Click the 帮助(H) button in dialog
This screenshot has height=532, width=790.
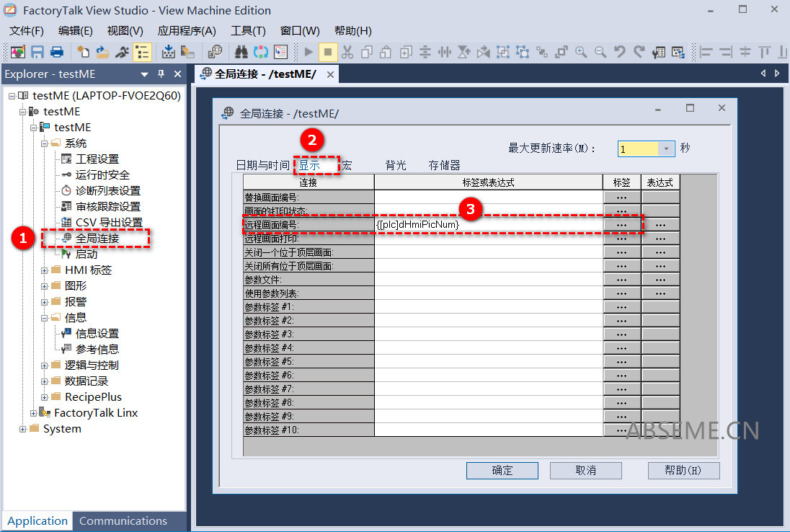[x=683, y=470]
